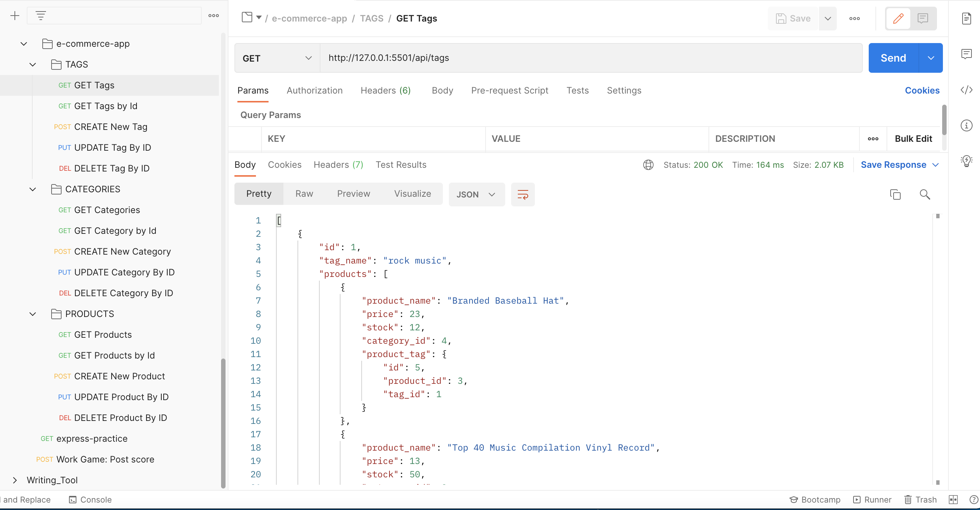Image resolution: width=980 pixels, height=510 pixels.
Task: Toggle comment mode next to the edit pencil
Action: tap(923, 18)
